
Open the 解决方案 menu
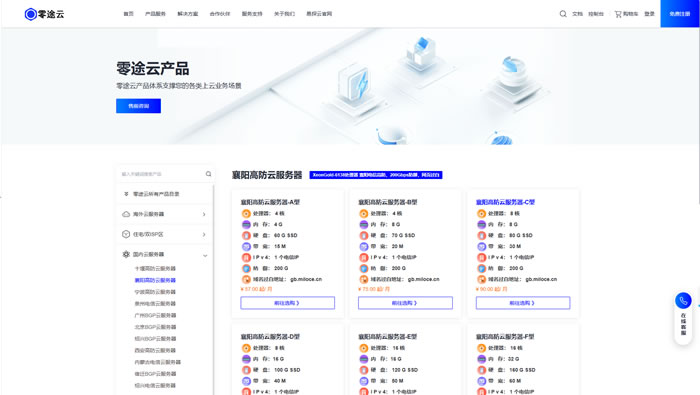(188, 14)
